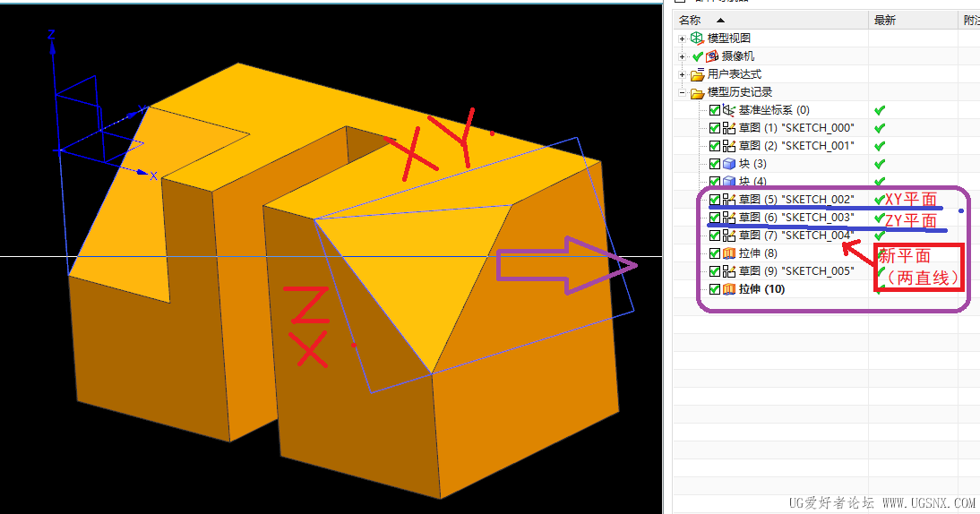980x514 pixels.
Task: Disable the 拉伸 (10) feature checkbox
Action: (x=714, y=289)
